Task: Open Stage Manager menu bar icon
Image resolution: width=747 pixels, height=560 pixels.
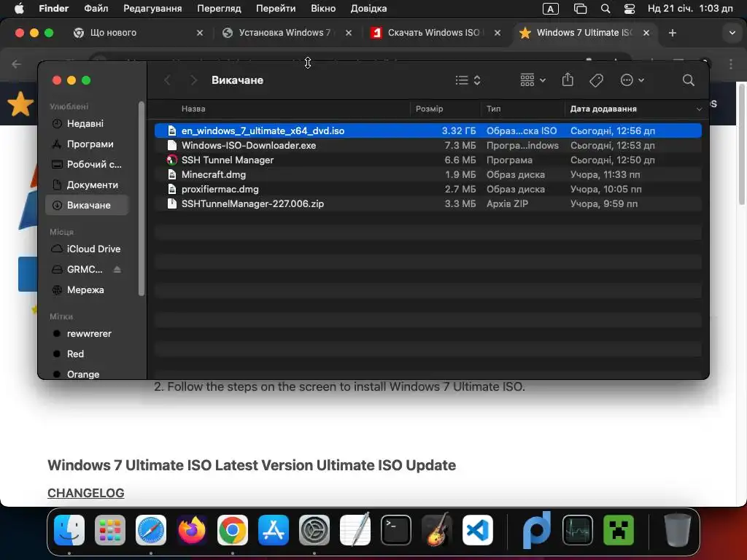Action: [580, 9]
